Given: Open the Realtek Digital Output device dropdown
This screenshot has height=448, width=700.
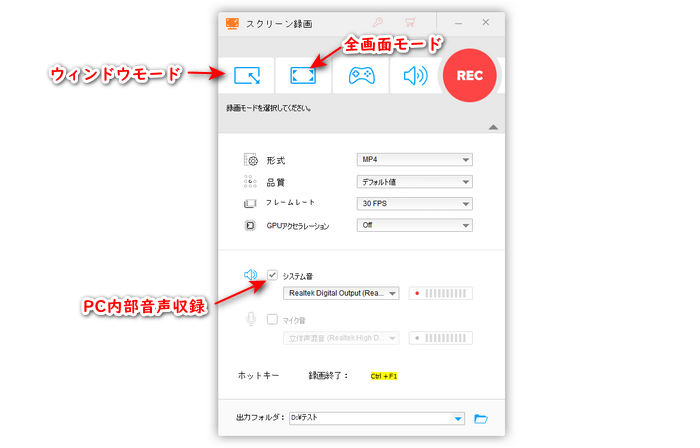Looking at the screenshot, I should pos(341,293).
